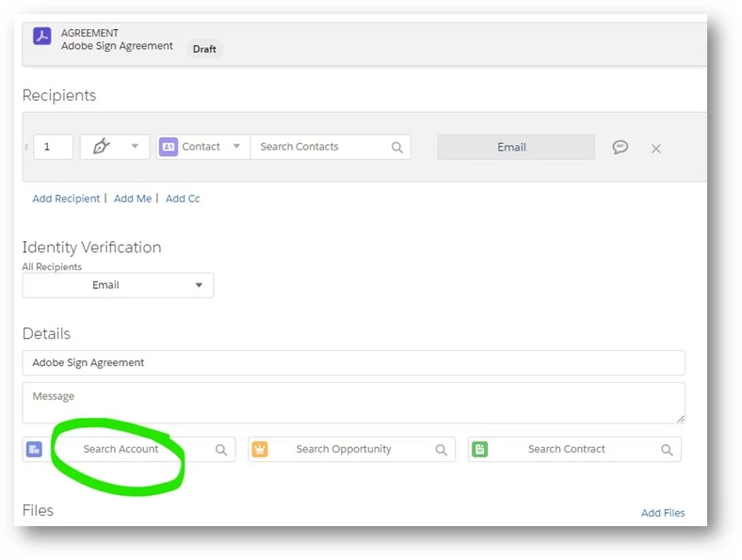Click the Contract document icon
Image resolution: width=742 pixels, height=560 pixels.
coord(480,449)
